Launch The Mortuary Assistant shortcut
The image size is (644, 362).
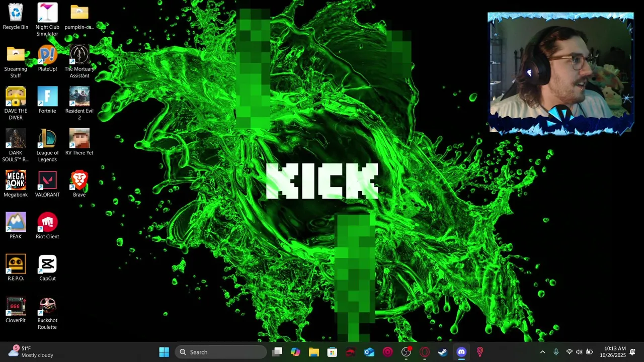point(79,62)
